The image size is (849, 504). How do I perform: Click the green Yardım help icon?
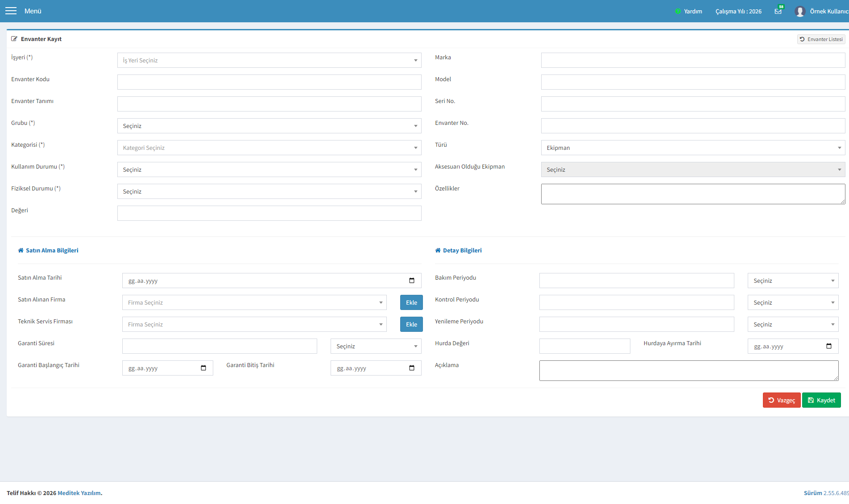click(x=678, y=11)
